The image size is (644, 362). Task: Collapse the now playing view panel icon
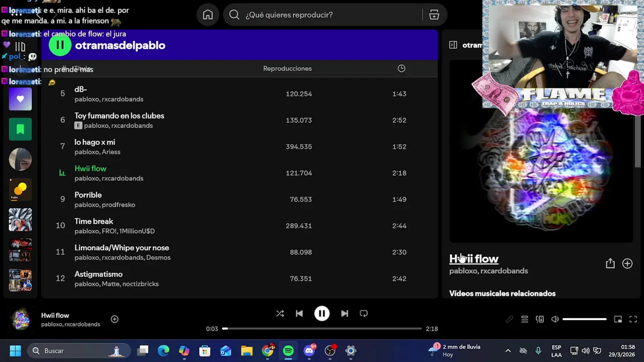[453, 45]
